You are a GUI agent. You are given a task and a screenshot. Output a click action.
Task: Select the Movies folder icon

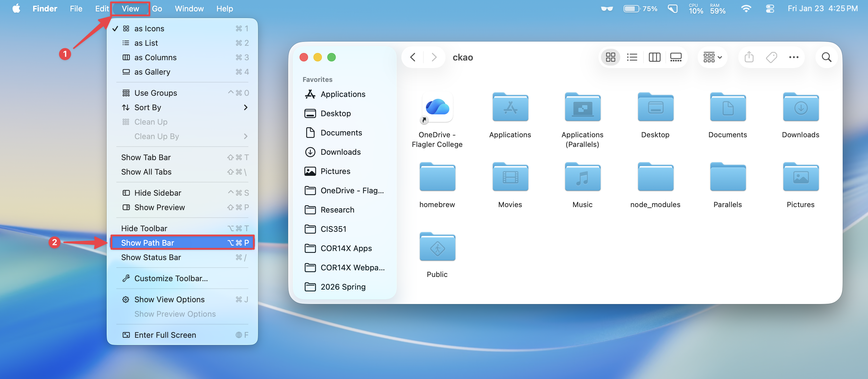pos(510,177)
